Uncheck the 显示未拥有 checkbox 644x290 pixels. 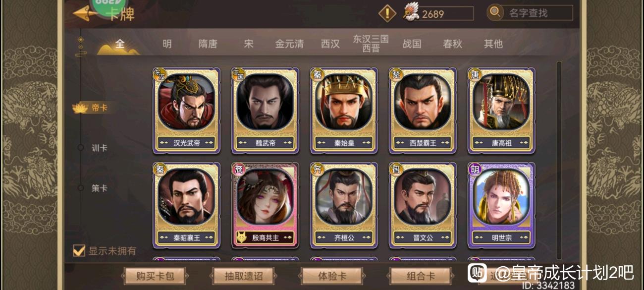79,250
